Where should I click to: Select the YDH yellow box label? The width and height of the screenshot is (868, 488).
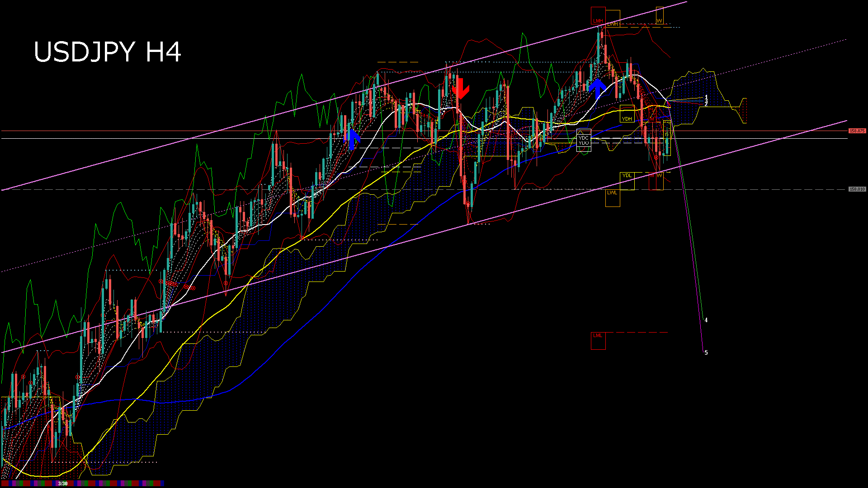click(627, 119)
